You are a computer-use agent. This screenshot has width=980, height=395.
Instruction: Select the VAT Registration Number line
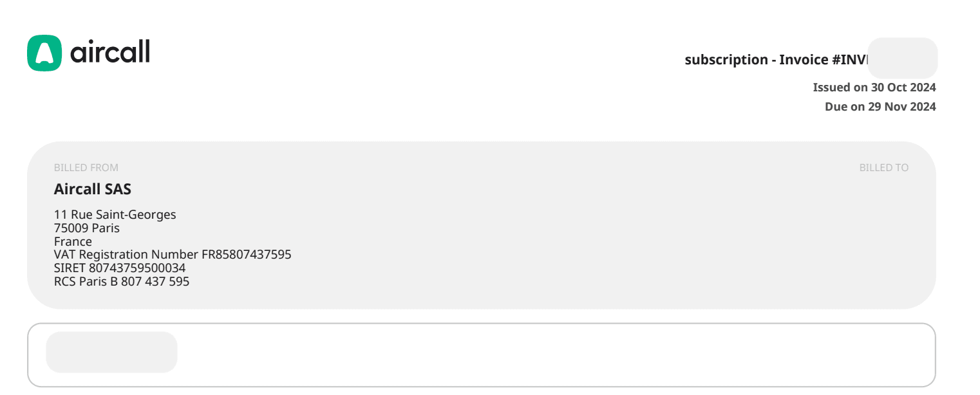[173, 255]
